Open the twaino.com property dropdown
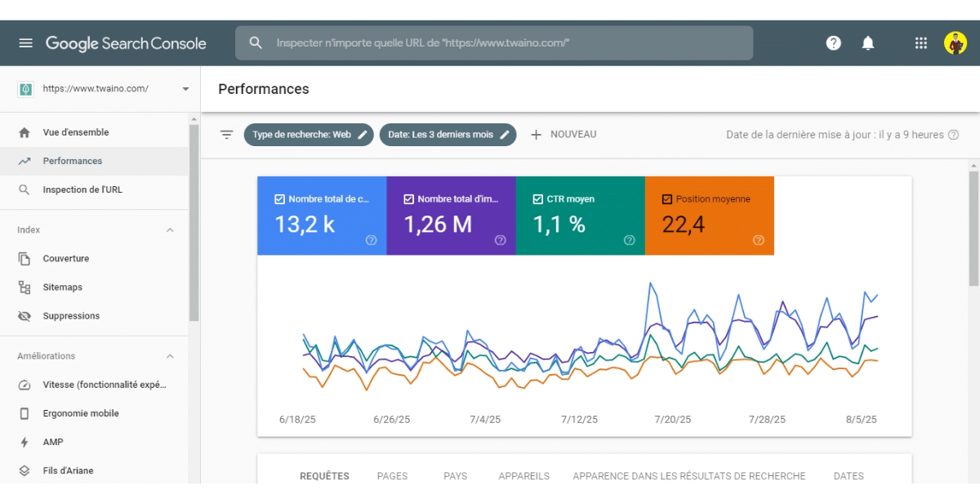Viewport: 980px width, 490px height. 185,89
